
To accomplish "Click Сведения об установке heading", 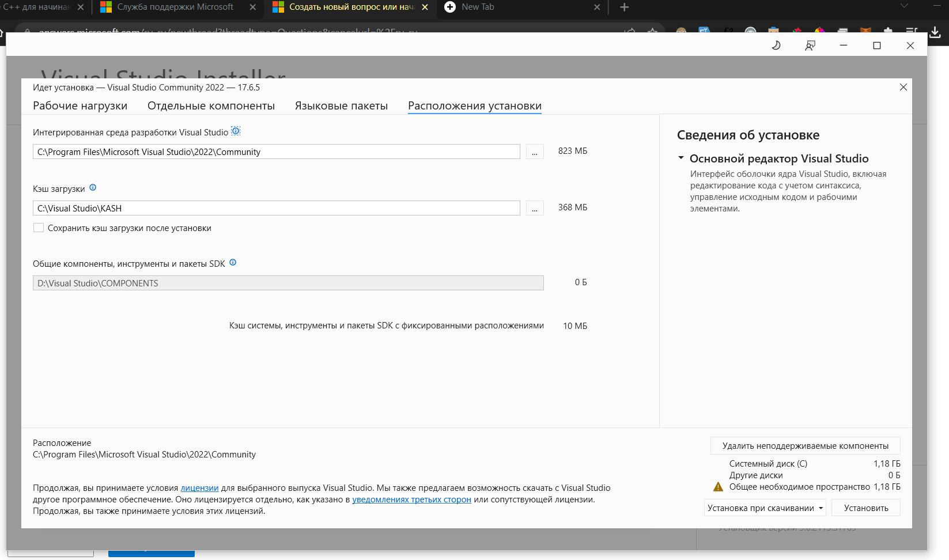I will [748, 135].
